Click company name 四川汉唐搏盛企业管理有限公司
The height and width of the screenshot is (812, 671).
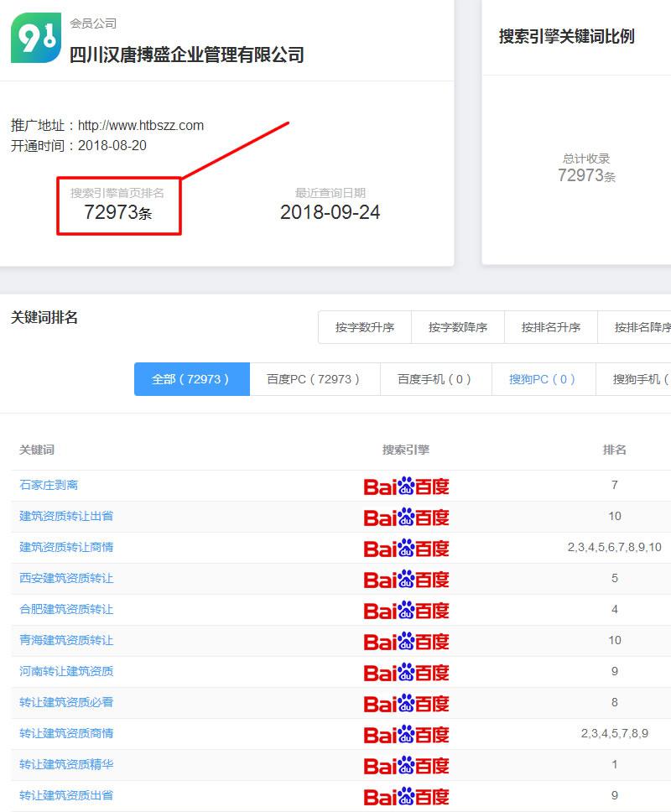click(187, 55)
